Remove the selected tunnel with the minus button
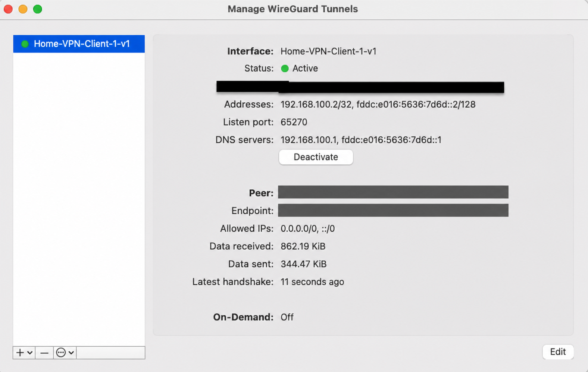The height and width of the screenshot is (372, 588). (x=44, y=353)
